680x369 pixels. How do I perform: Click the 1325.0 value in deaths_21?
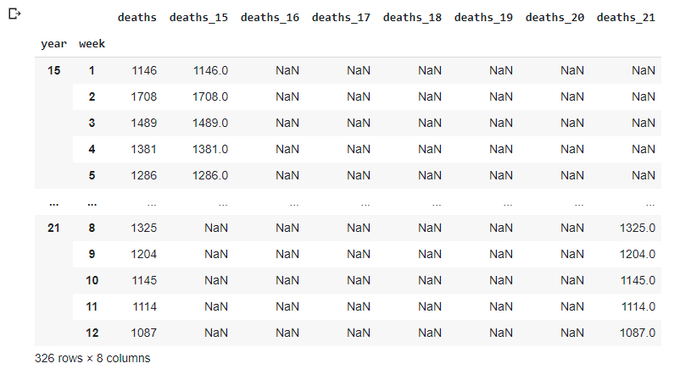tap(637, 228)
